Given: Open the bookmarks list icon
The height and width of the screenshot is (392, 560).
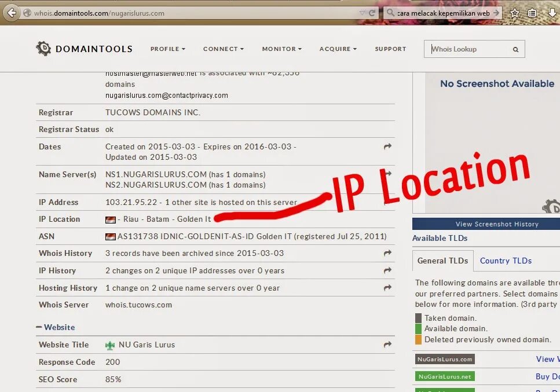Looking at the screenshot, I should [532, 13].
